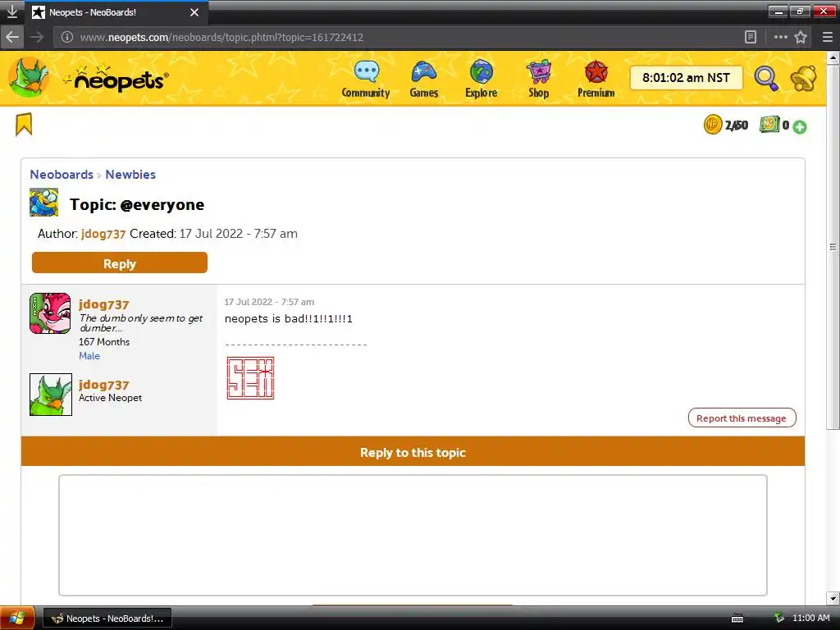This screenshot has height=630, width=840.
Task: Click the browser back arrow
Action: click(x=12, y=37)
